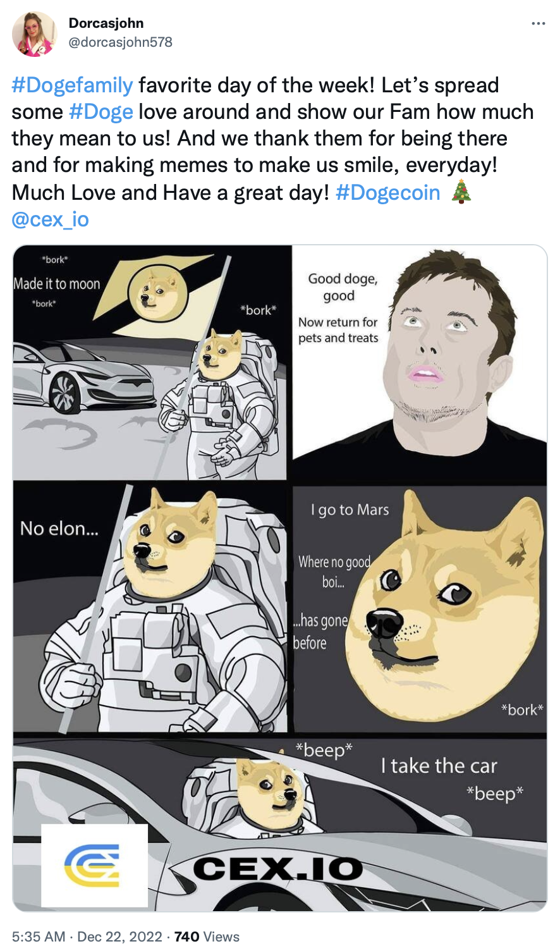The width and height of the screenshot is (560, 951).
Task: Click the Christmas tree emoji
Action: click(x=461, y=192)
